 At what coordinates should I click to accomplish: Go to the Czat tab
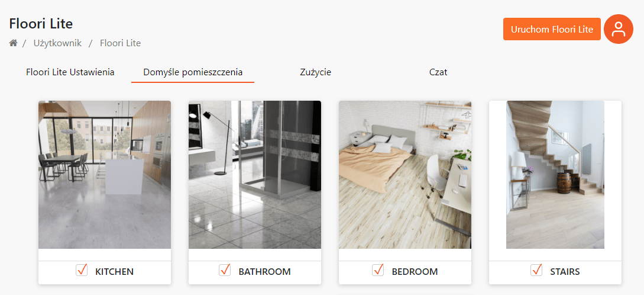438,72
